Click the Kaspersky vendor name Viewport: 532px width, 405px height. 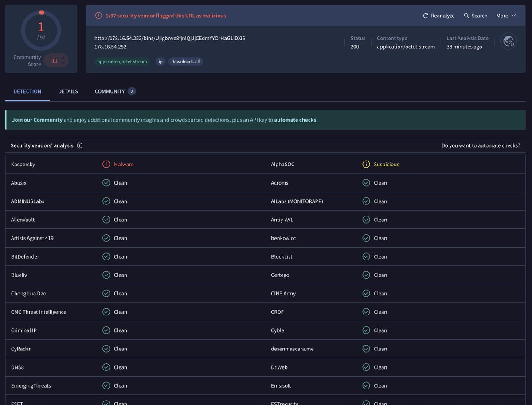(x=23, y=164)
